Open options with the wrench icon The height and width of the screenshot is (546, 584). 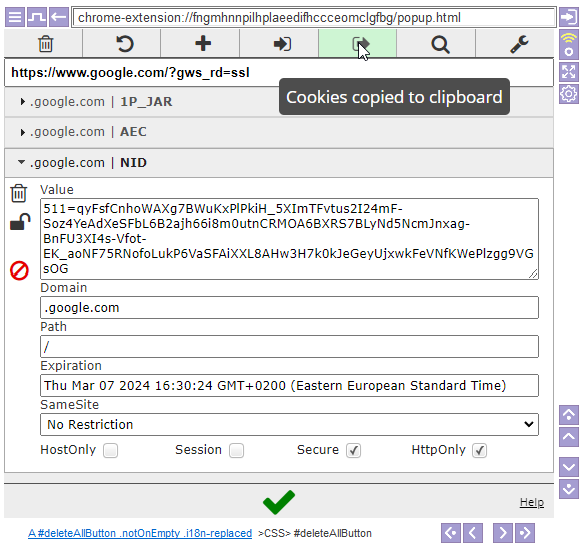[519, 44]
